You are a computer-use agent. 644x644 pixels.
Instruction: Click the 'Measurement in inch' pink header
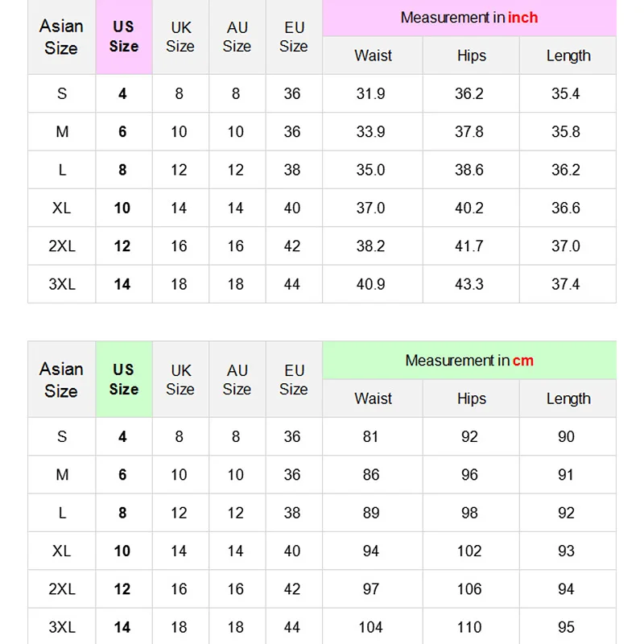(469, 18)
